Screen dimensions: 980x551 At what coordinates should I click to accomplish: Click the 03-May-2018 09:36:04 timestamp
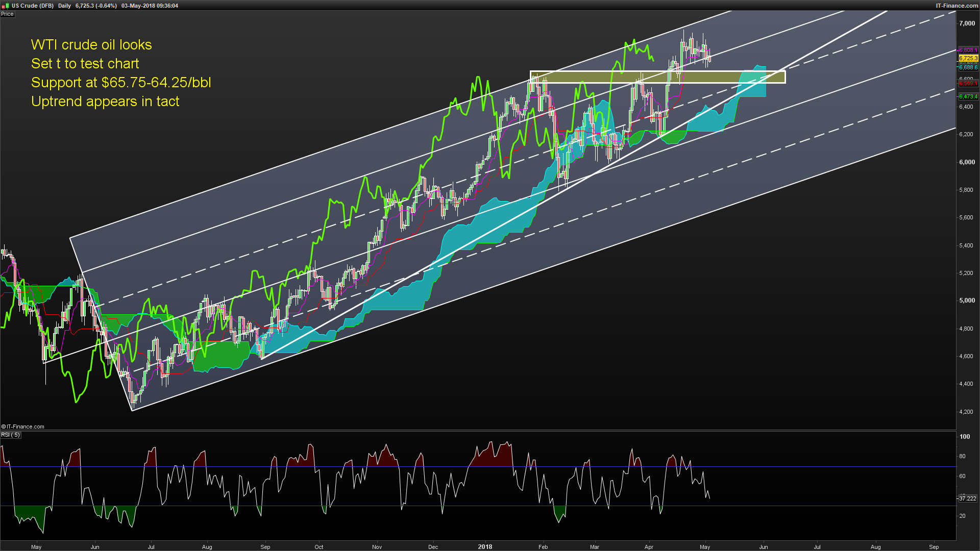[x=150, y=6]
